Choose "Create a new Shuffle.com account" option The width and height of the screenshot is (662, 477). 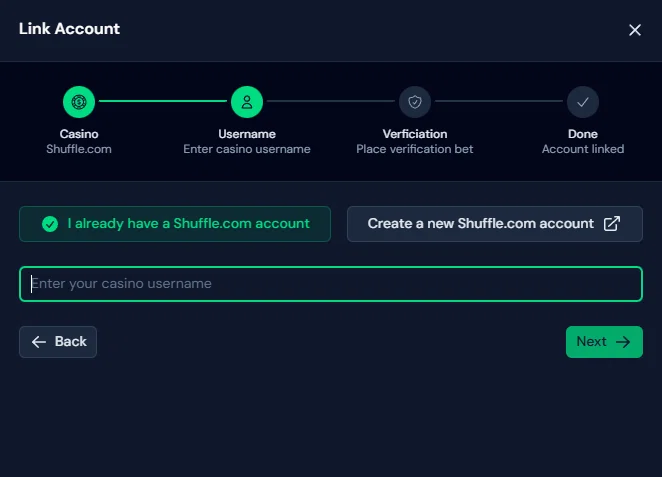click(x=481, y=224)
